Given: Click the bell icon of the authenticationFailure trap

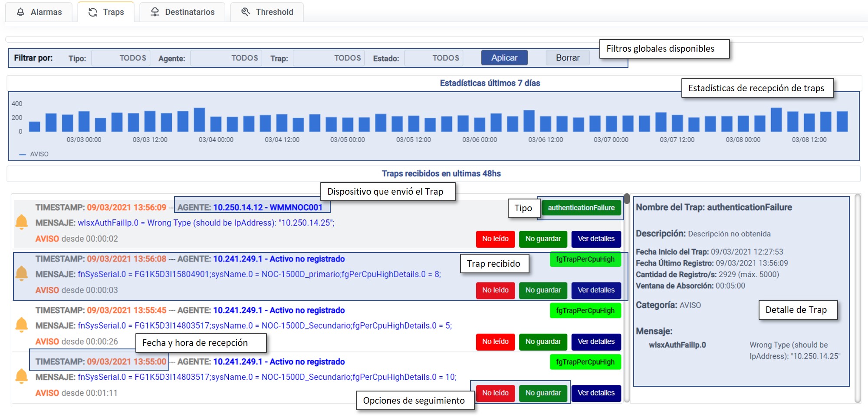Looking at the screenshot, I should click(21, 222).
